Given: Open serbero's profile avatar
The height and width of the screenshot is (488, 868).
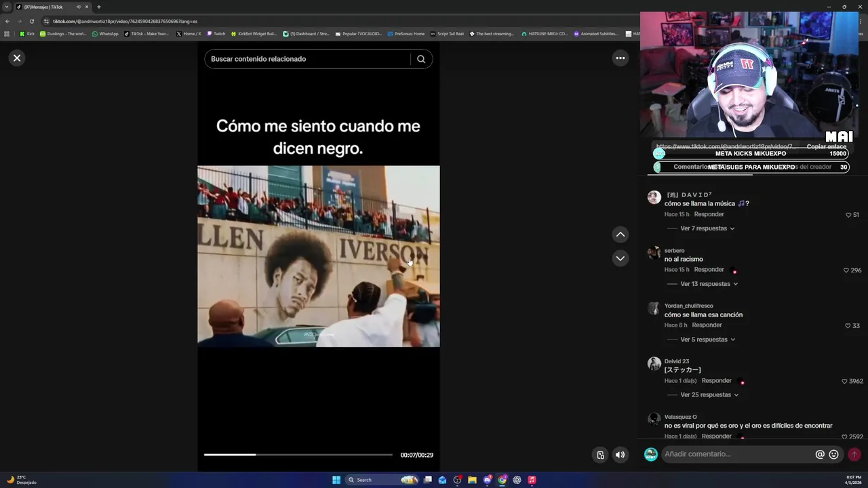Looking at the screenshot, I should 654,253.
